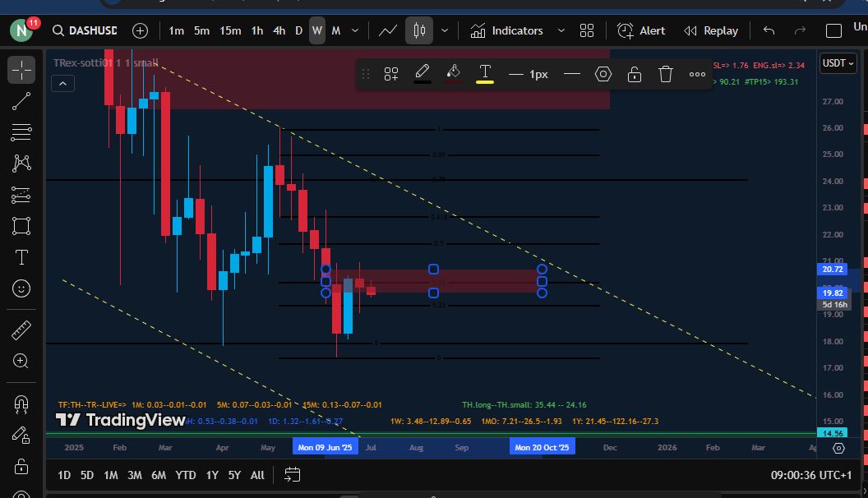Select the 5D date range
The image size is (868, 498).
point(87,475)
